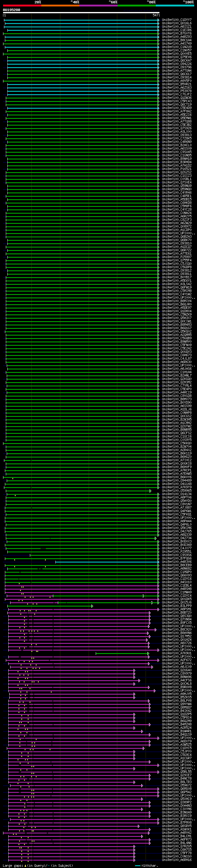The image size is (197, 868).
Task: Select label UniRef100_A6RH16
Action: tap(177, 860)
